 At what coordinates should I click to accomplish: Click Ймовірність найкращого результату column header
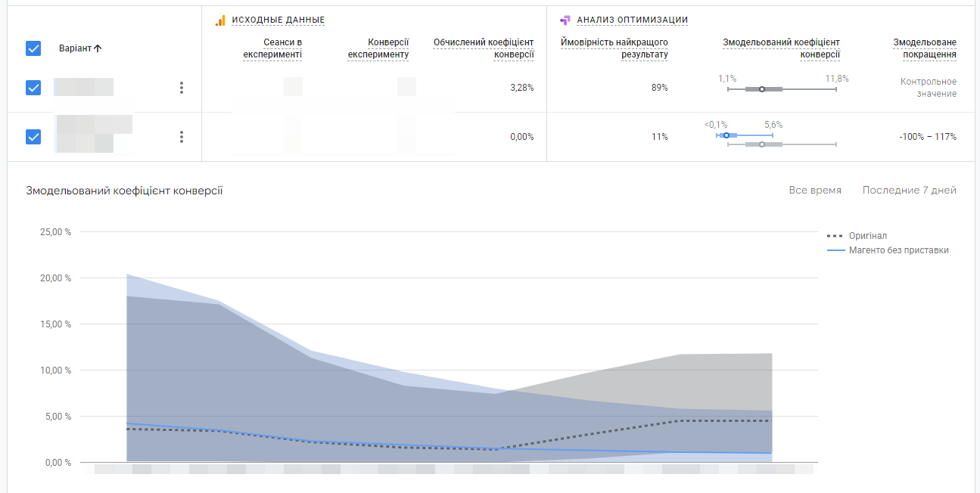[x=614, y=48]
